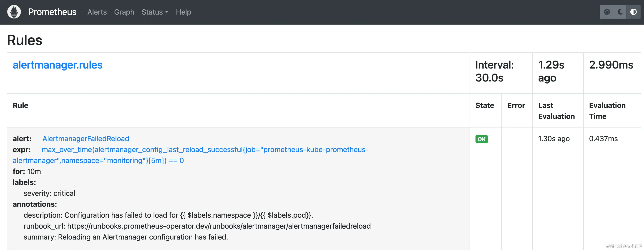The image size is (644, 250).
Task: Click the State column header
Action: (485, 105)
